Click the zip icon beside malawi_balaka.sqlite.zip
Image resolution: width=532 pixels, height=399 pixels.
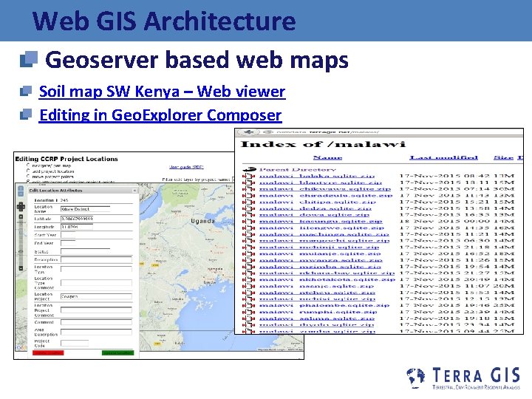249,176
